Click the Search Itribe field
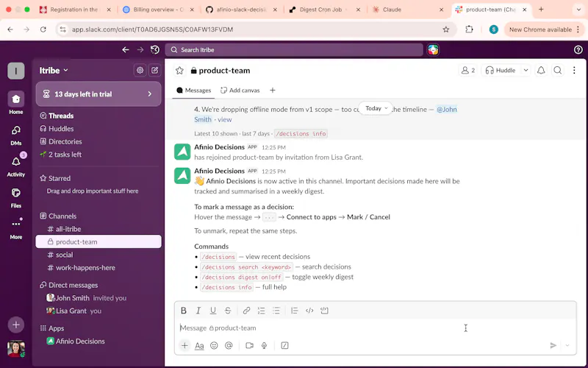The width and height of the screenshot is (588, 368). coord(294,49)
